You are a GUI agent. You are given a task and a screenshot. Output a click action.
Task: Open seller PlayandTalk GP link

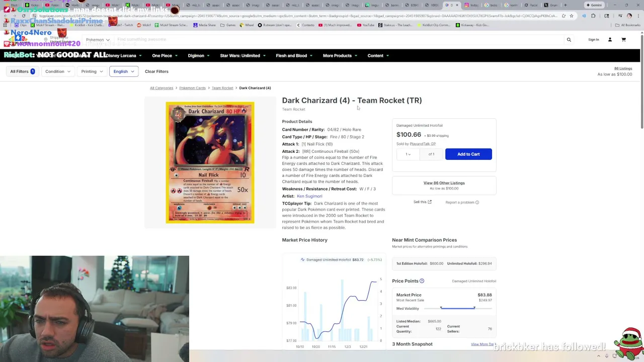point(423,144)
